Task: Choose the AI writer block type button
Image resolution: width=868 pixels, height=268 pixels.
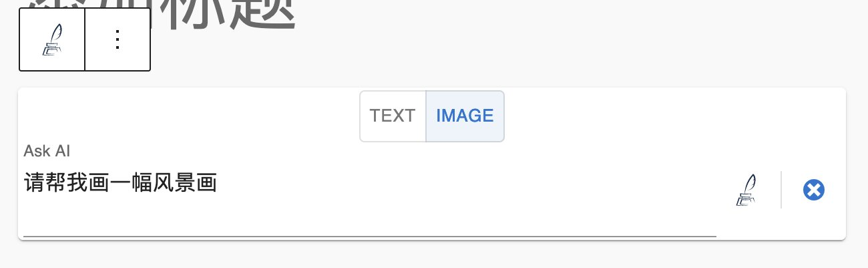Action: (x=52, y=40)
